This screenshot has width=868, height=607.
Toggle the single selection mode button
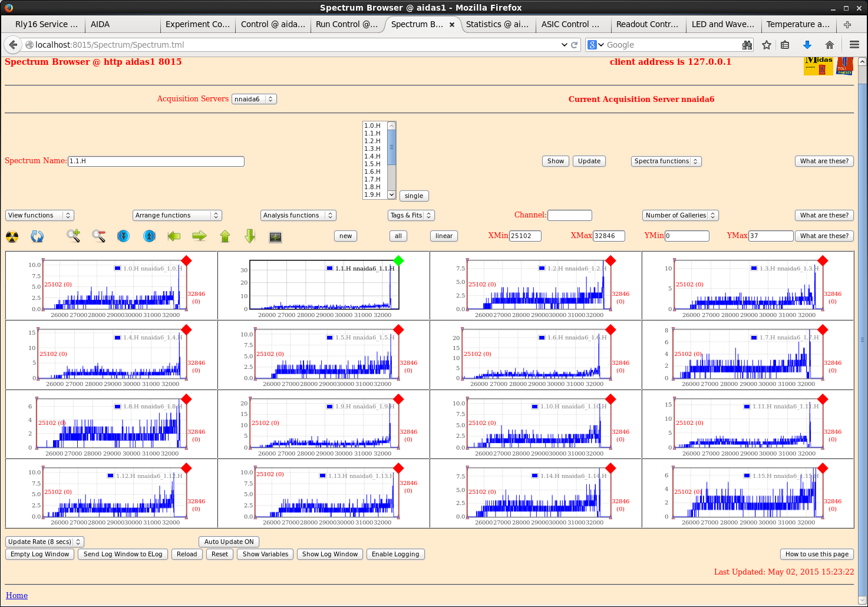(x=414, y=196)
